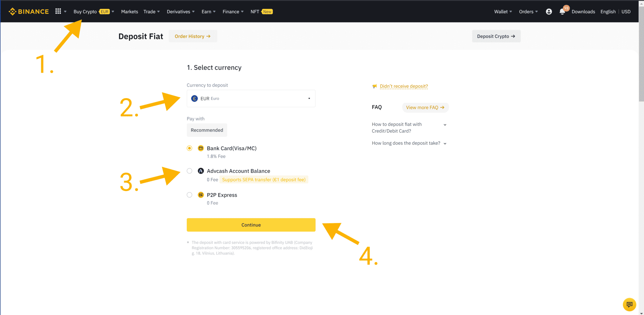Click the Binance logo

click(29, 12)
